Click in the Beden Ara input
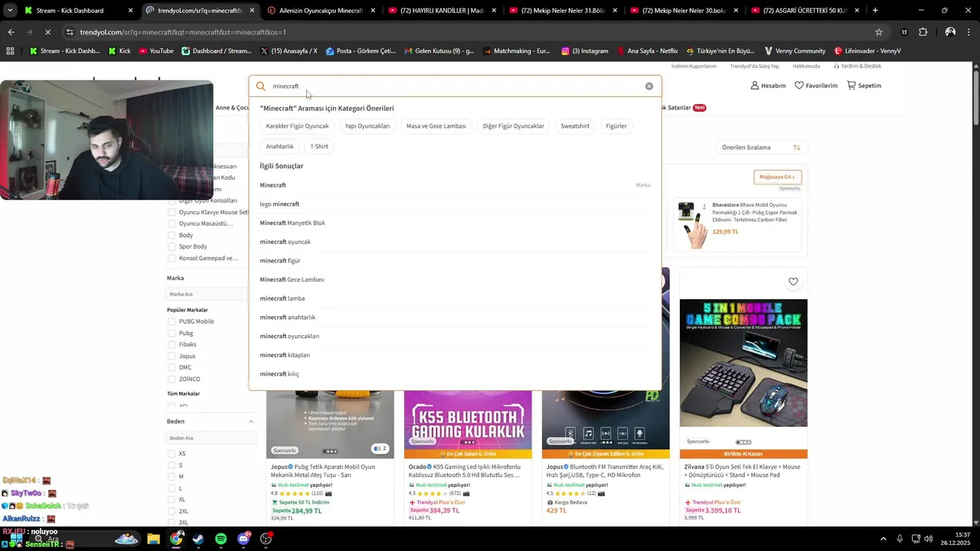This screenshot has height=551, width=980. click(211, 438)
